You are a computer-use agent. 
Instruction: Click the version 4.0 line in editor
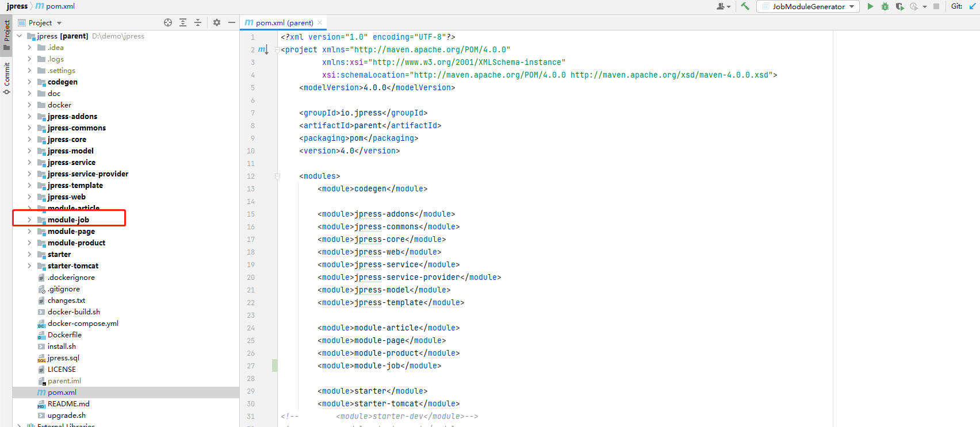coord(349,151)
